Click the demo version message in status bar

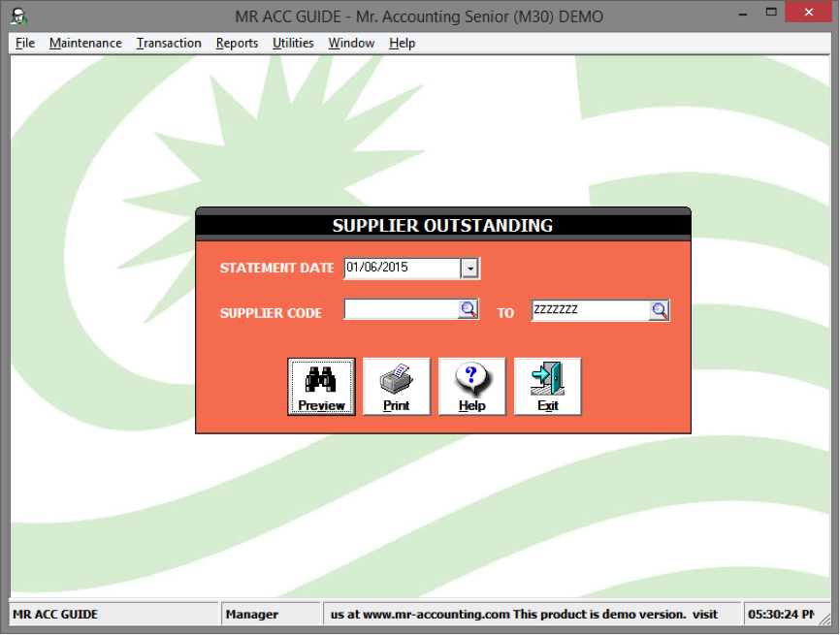click(524, 615)
